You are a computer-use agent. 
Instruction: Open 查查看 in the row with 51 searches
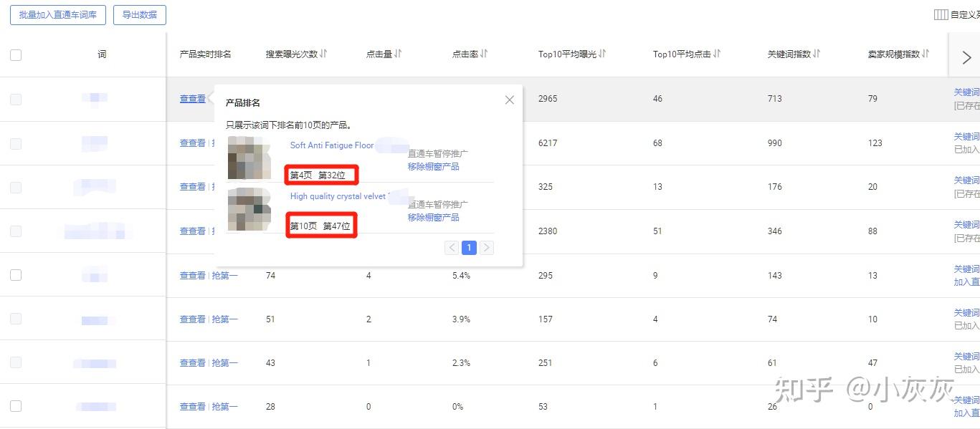pos(193,319)
